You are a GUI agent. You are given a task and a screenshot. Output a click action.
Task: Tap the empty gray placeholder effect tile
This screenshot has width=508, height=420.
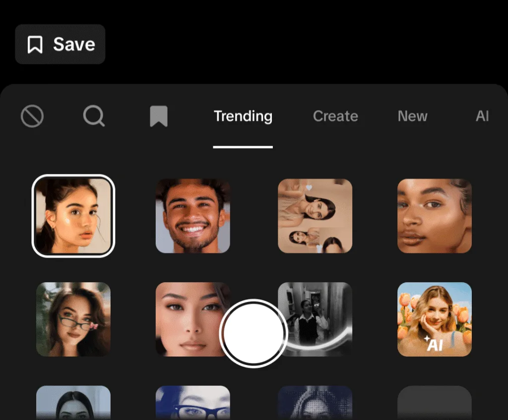coord(435,403)
